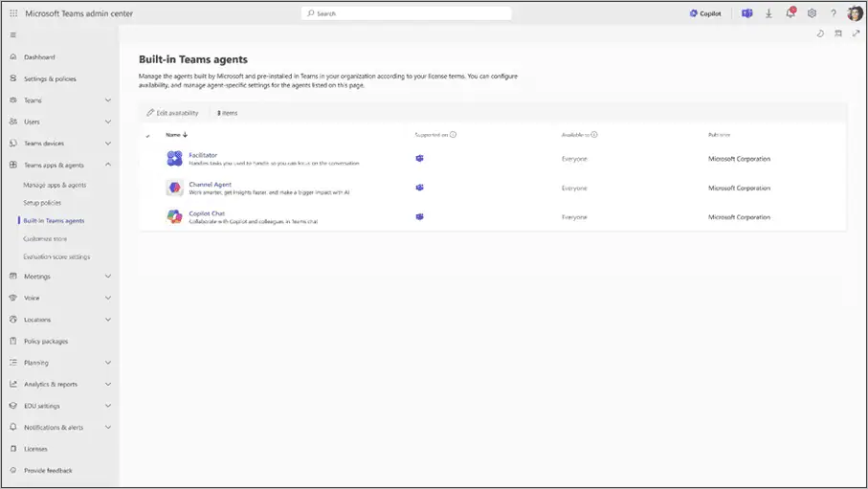Expand the Planning section chevron

pos(108,363)
